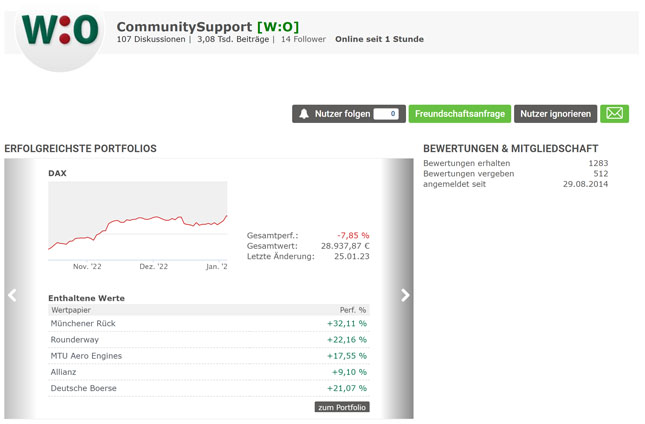Select MTU Aero Engines row

[209, 356]
